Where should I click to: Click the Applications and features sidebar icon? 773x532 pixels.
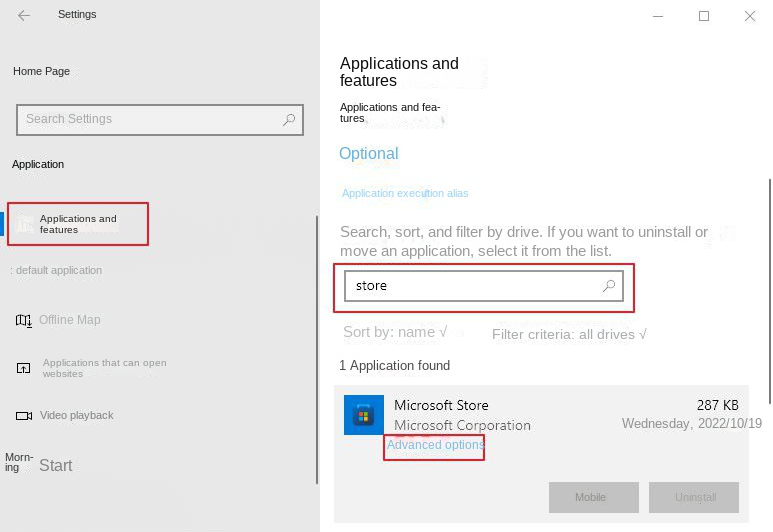[24, 224]
